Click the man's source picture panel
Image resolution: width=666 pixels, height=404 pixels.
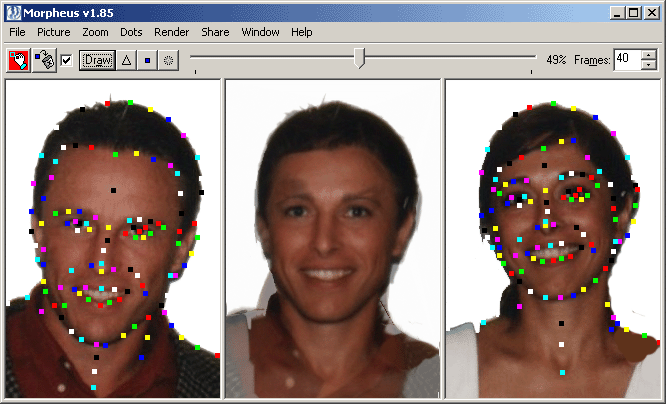tap(113, 239)
